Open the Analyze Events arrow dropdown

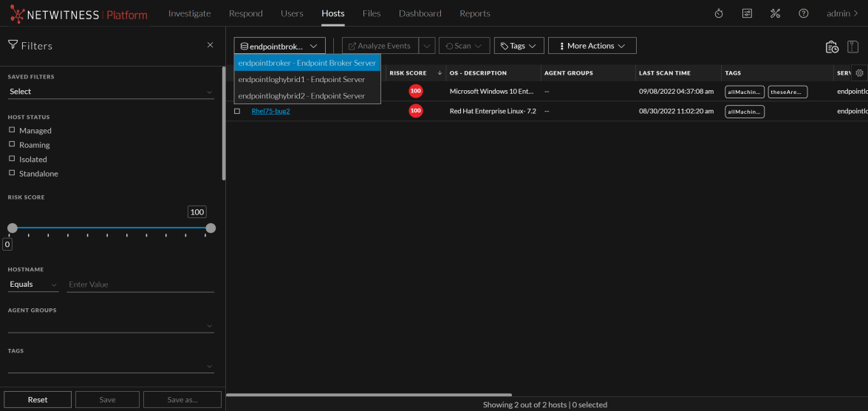427,46
